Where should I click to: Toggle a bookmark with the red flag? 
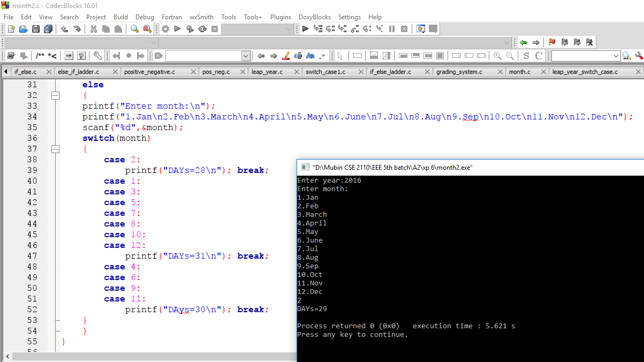point(552,42)
